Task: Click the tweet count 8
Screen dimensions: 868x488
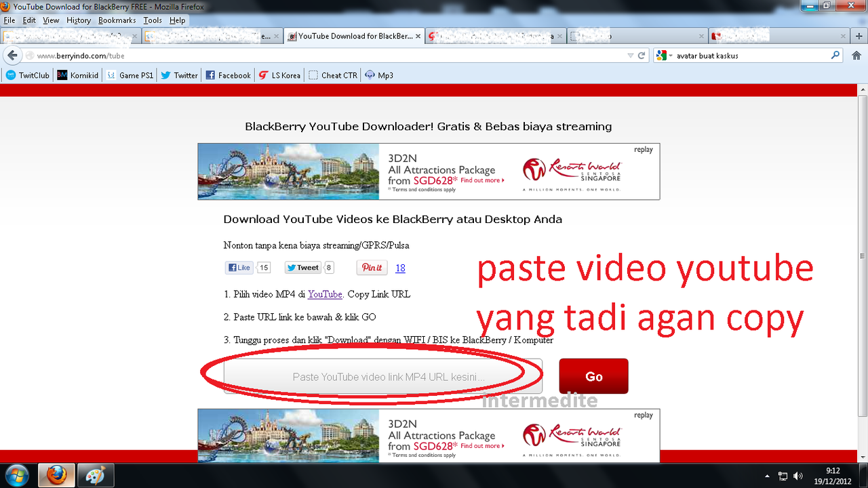Action: click(x=329, y=268)
